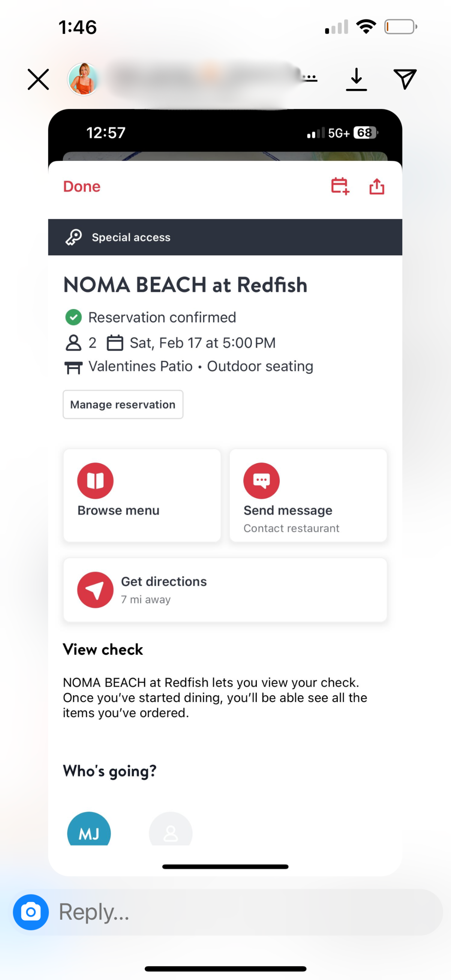Tap the red Done button
This screenshot has height=980, width=451.
82,186
